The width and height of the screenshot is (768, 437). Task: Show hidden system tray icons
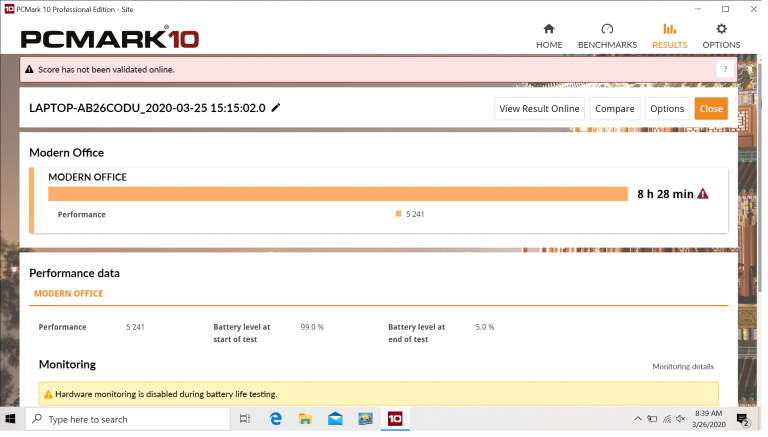637,419
